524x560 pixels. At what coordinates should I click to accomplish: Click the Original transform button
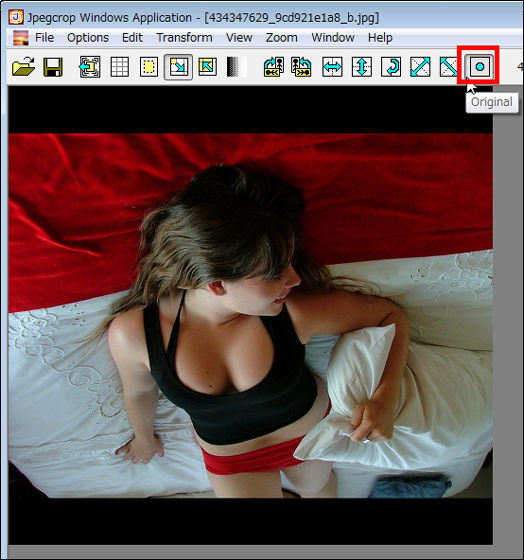coord(479,67)
